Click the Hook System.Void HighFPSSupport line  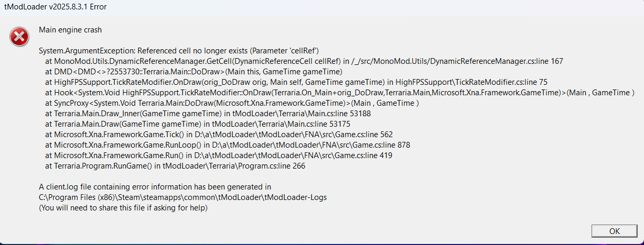coord(340,93)
